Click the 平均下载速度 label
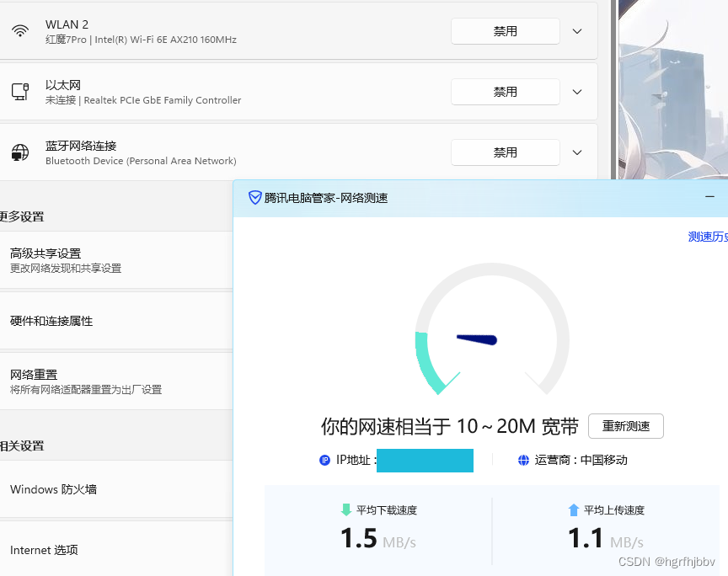Viewport: 728px width, 576px height. [x=386, y=510]
